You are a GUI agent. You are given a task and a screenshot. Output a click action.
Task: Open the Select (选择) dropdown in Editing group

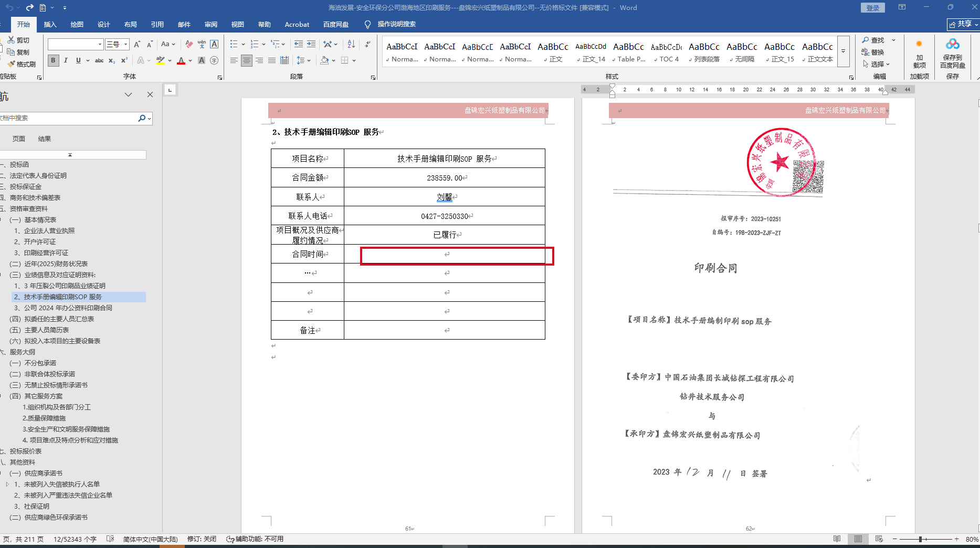pos(876,64)
